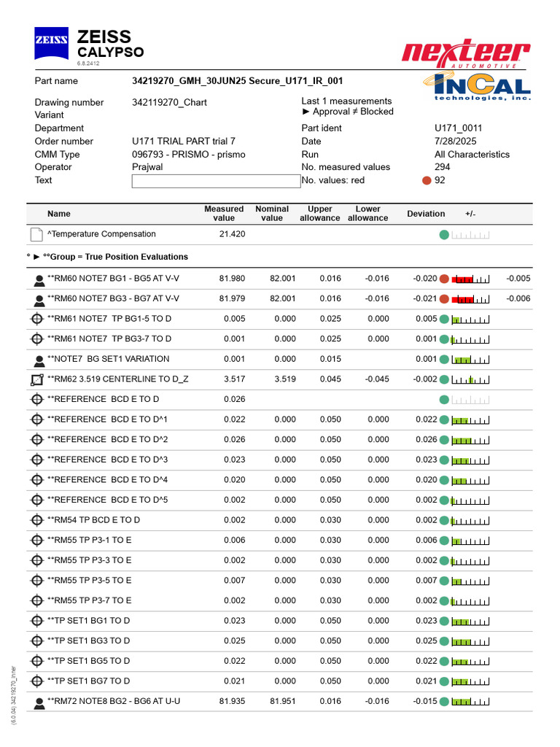Viewport: 560px width, 747px height.
Task: Click the measured value 81.935
Action: (233, 701)
